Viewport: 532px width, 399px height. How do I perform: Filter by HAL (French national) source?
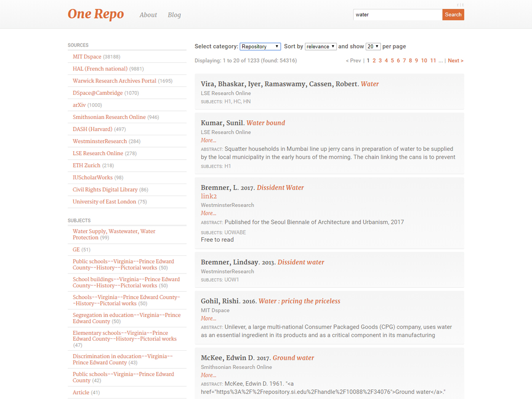click(x=100, y=69)
